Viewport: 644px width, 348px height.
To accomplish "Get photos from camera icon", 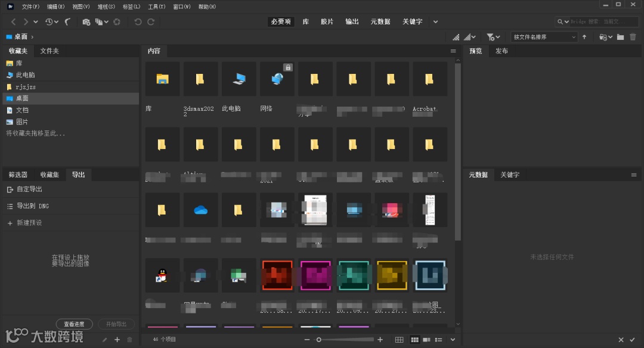I will (x=86, y=21).
